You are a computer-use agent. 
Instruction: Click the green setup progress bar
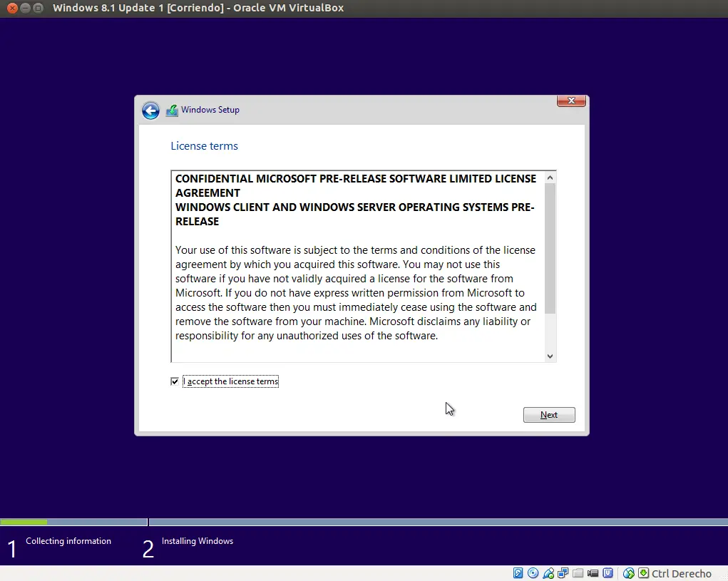(x=24, y=522)
